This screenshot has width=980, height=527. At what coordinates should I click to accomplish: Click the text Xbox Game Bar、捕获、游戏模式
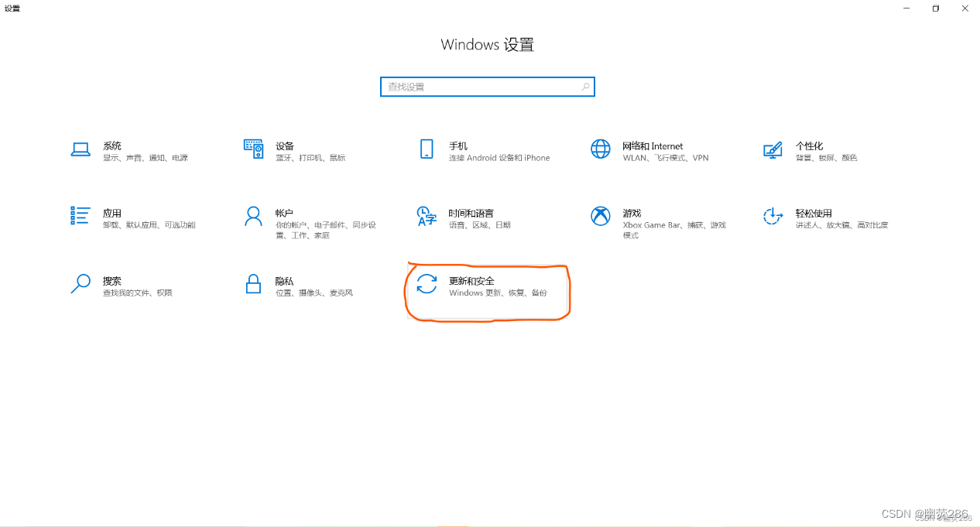click(x=674, y=230)
